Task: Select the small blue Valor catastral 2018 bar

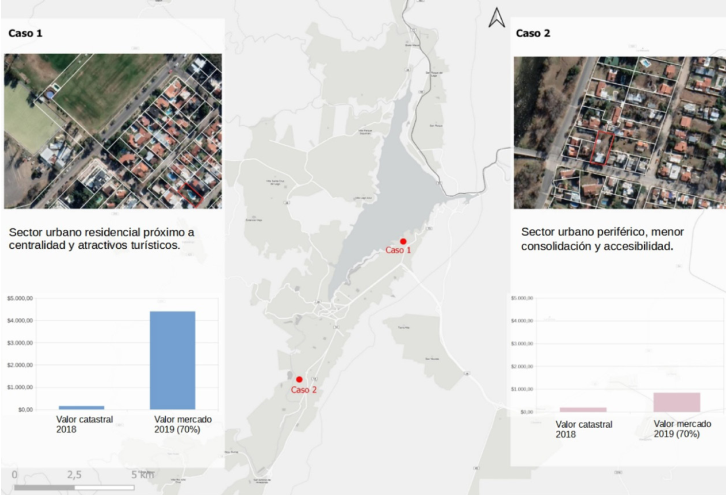Action: coord(81,407)
